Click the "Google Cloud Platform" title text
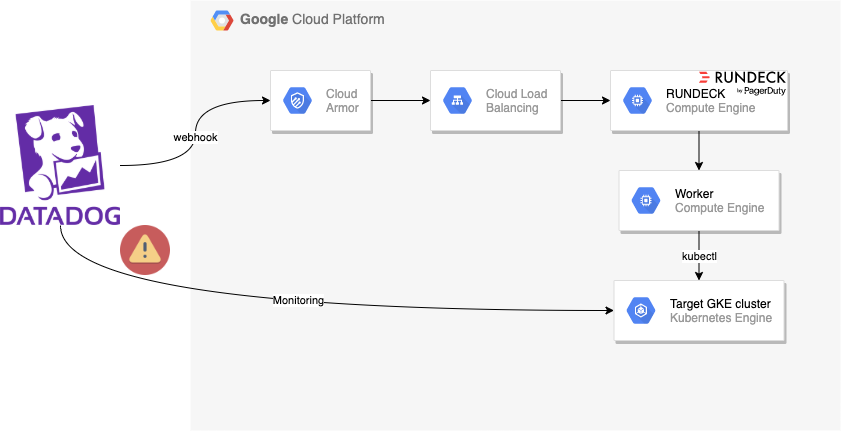This screenshot has width=841, height=431. click(312, 20)
